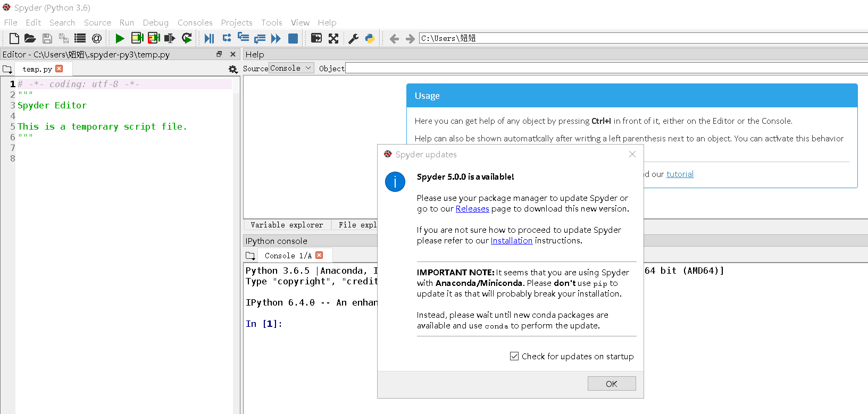The width and height of the screenshot is (868, 414).
Task: Click the In [1]: console prompt
Action: 264,324
